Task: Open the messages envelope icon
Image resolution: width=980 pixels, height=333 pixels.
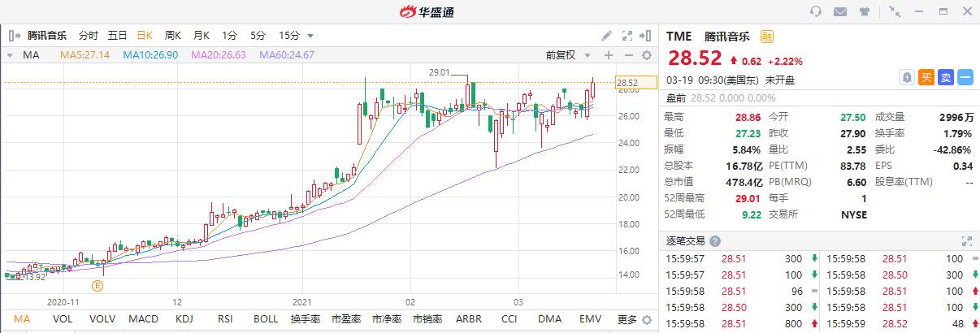Action: (840, 11)
